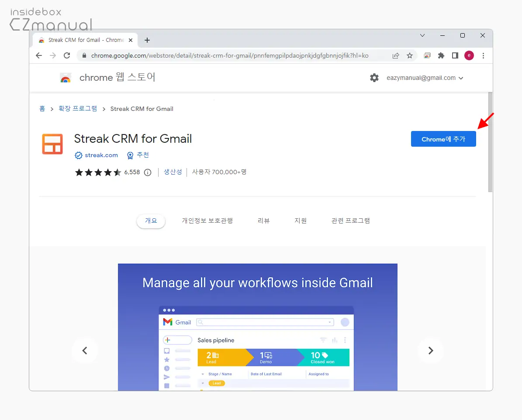
Task: Switch to 개인정보 보호관행 tab
Action: click(x=207, y=221)
